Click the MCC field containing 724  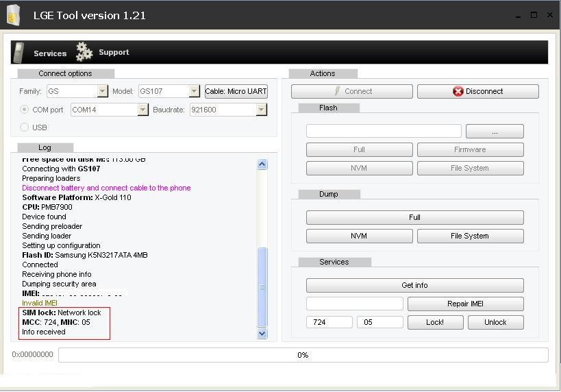point(329,322)
